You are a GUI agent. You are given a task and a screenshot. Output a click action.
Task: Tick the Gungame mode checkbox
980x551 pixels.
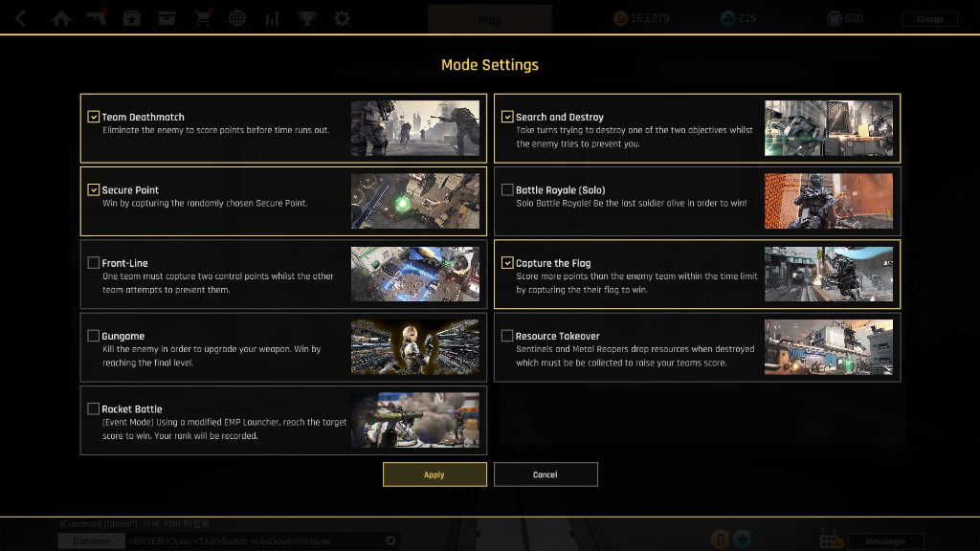93,336
